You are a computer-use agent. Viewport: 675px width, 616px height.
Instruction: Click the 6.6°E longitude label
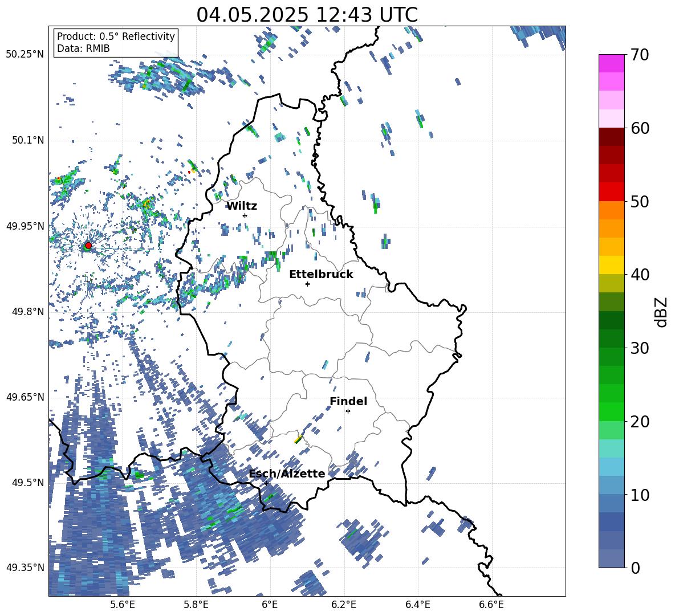click(491, 605)
